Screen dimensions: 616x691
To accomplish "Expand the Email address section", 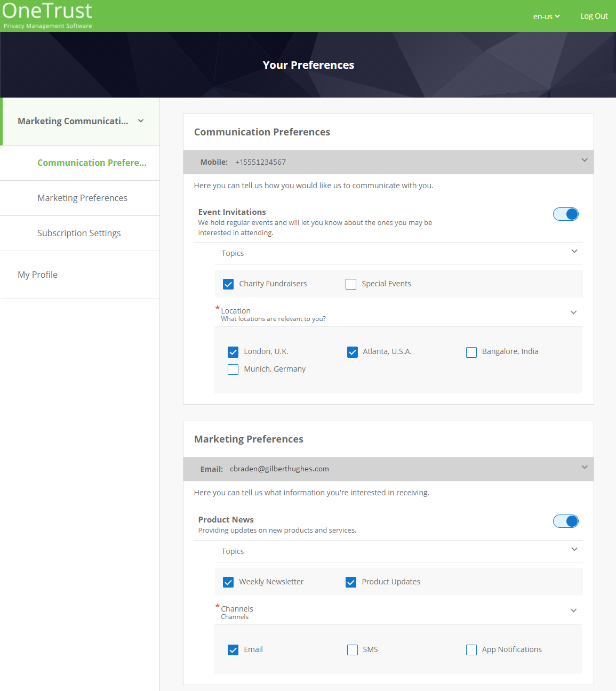I will [x=584, y=468].
